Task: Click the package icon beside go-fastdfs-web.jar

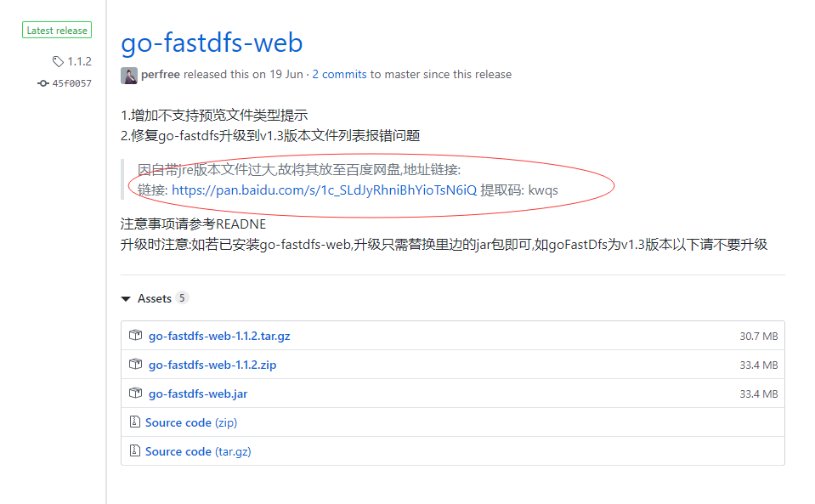Action: [x=135, y=393]
